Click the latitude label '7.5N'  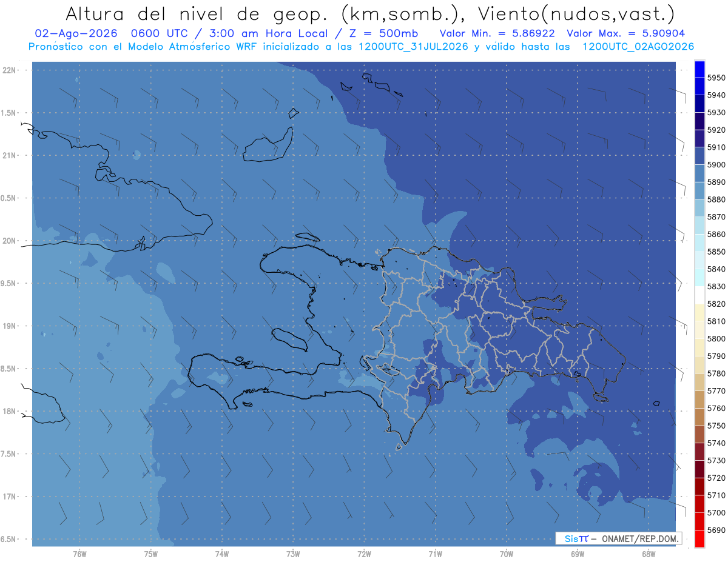pos(8,454)
